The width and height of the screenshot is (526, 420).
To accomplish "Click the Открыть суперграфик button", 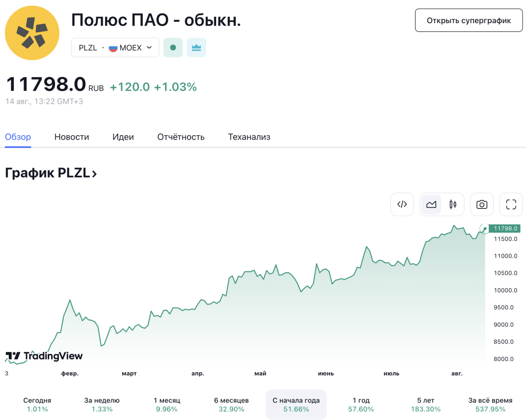I will 469,20.
